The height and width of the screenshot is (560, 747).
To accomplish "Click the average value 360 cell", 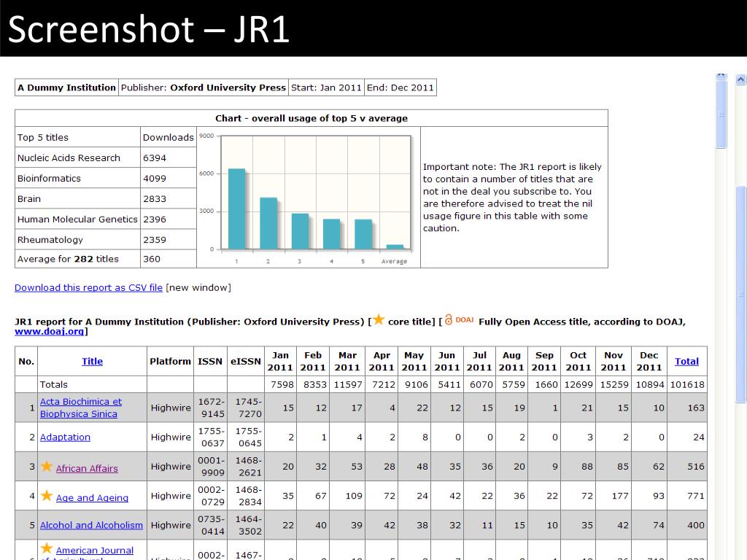I will [x=169, y=259].
